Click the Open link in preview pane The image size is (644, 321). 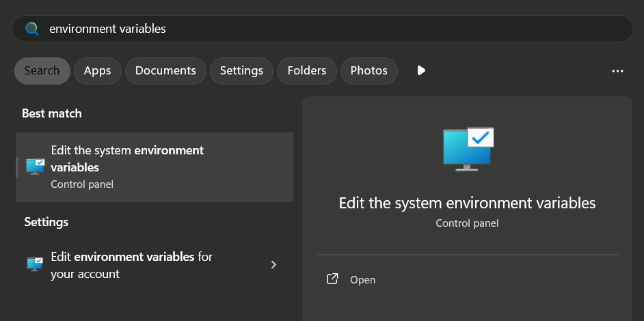click(362, 280)
